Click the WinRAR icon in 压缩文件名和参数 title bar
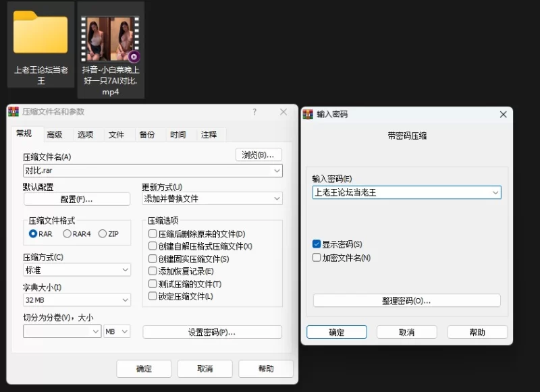Image resolution: width=540 pixels, height=392 pixels. click(x=13, y=112)
